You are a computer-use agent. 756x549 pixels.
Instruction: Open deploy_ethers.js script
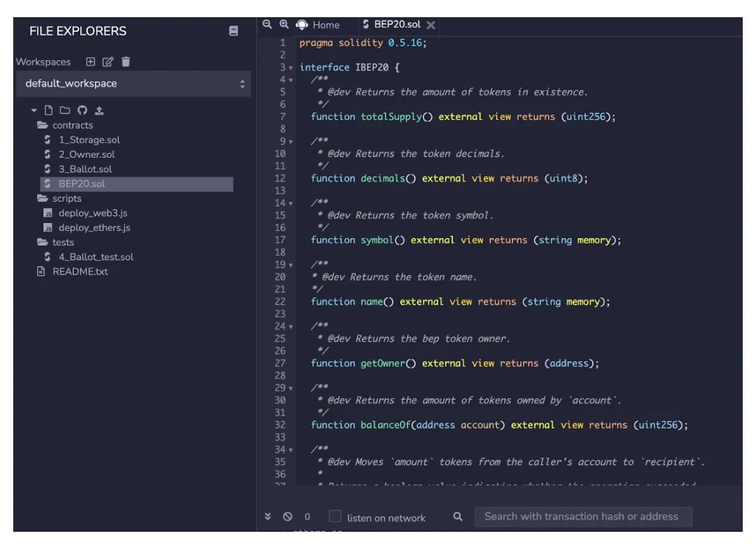[95, 228]
